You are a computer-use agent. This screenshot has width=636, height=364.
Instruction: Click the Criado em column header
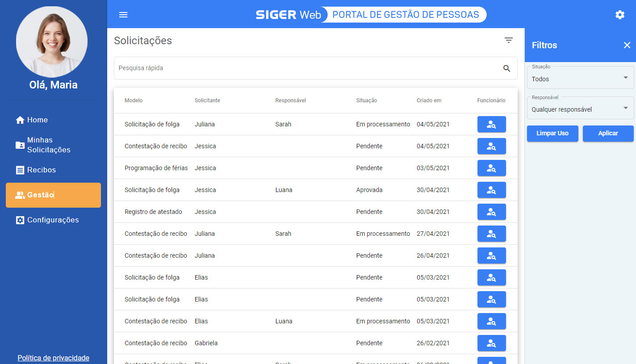pos(429,100)
